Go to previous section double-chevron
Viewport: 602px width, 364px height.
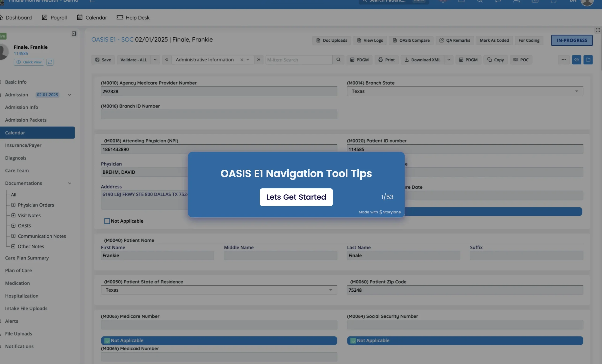tap(167, 59)
